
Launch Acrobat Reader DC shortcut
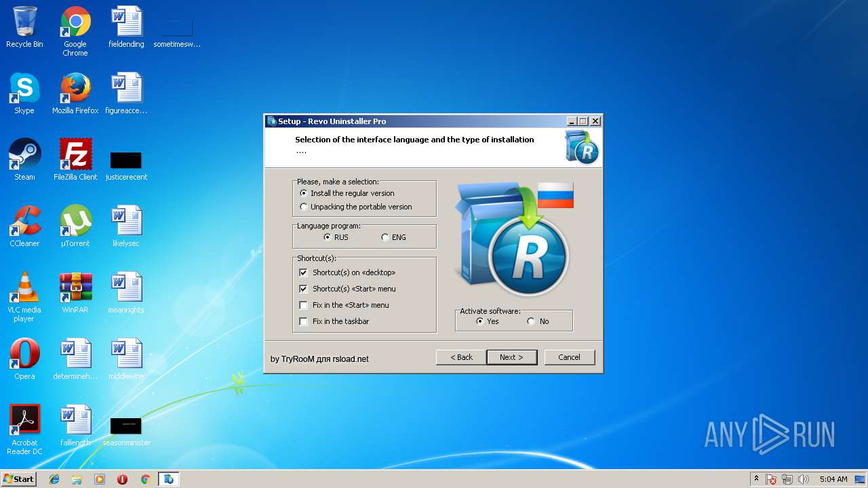tap(24, 430)
